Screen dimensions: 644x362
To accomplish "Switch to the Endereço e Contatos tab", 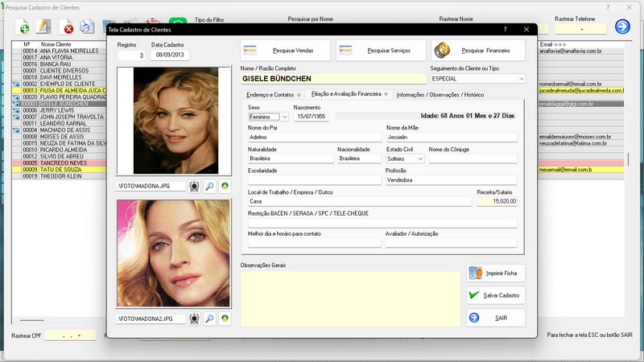I will click(273, 95).
